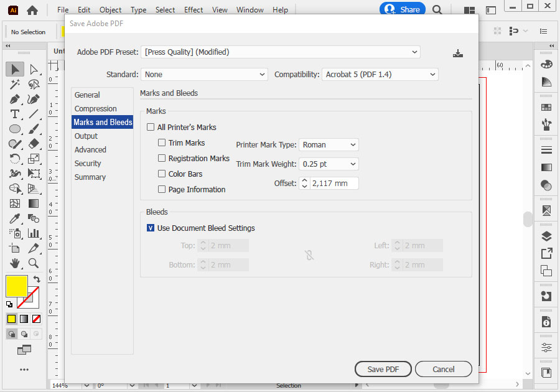Select the Magic Wand tool
This screenshot has height=392, width=560.
(15, 84)
